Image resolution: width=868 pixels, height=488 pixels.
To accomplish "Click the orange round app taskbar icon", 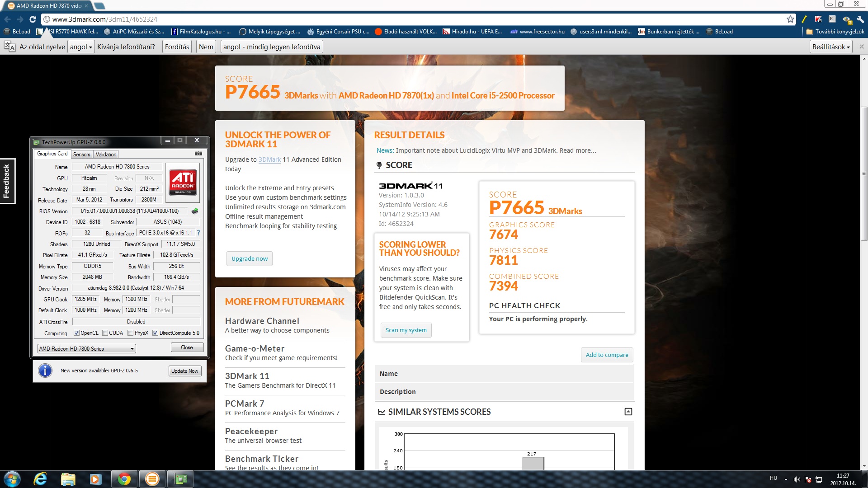I will pyautogui.click(x=152, y=479).
